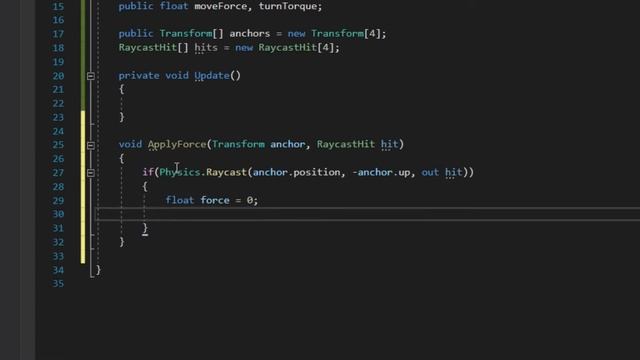Click 'Transform' parameter type on line 25
This screenshot has height=360, width=640.
238,144
